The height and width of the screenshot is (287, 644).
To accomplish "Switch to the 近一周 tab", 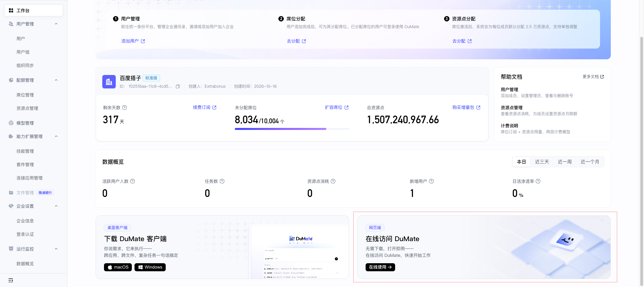I will pyautogui.click(x=565, y=162).
